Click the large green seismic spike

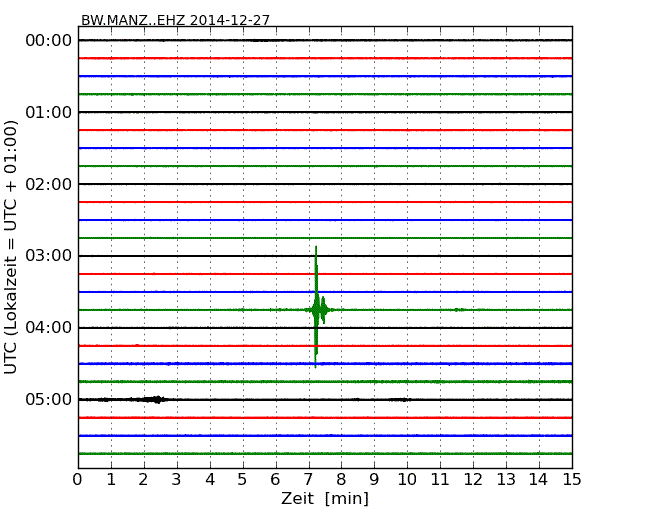click(x=316, y=309)
